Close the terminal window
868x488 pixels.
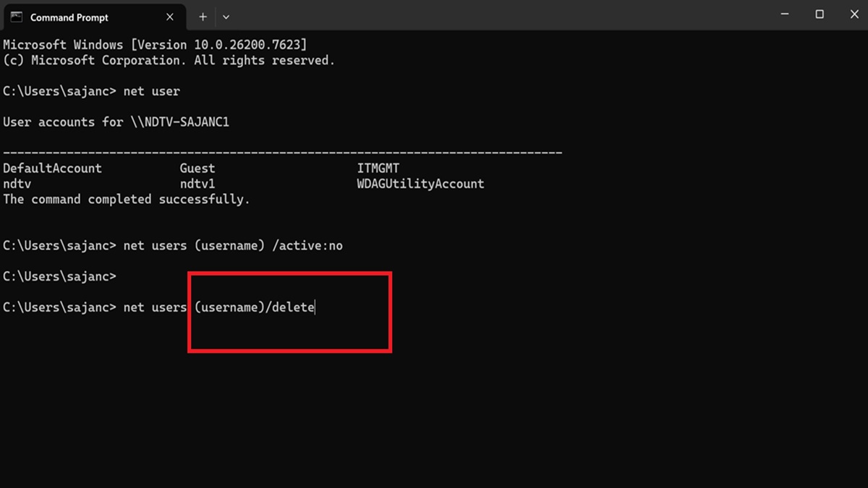tap(854, 14)
